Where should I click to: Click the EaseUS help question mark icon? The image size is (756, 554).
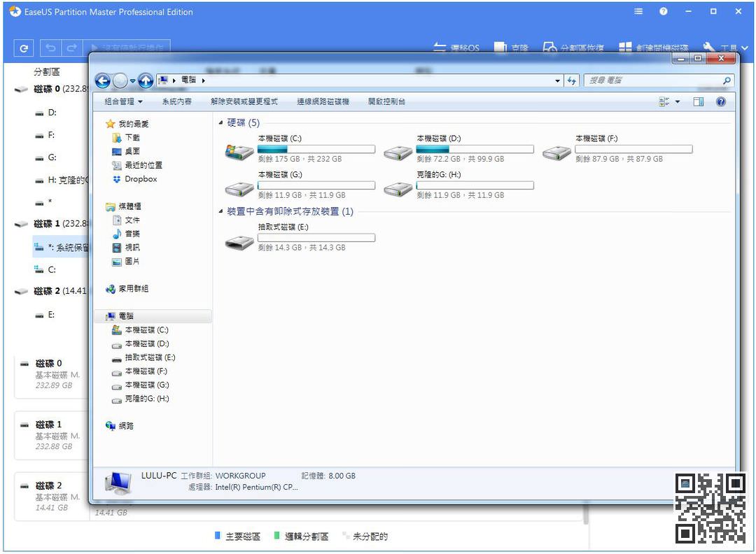[x=664, y=11]
